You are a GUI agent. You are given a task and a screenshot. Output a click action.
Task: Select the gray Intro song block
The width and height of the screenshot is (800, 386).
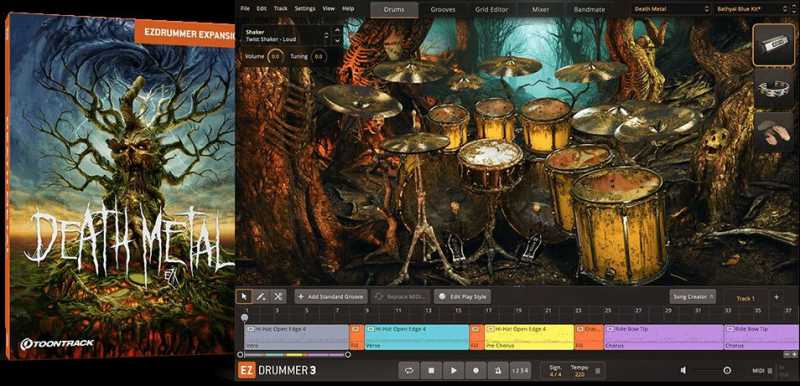point(296,337)
